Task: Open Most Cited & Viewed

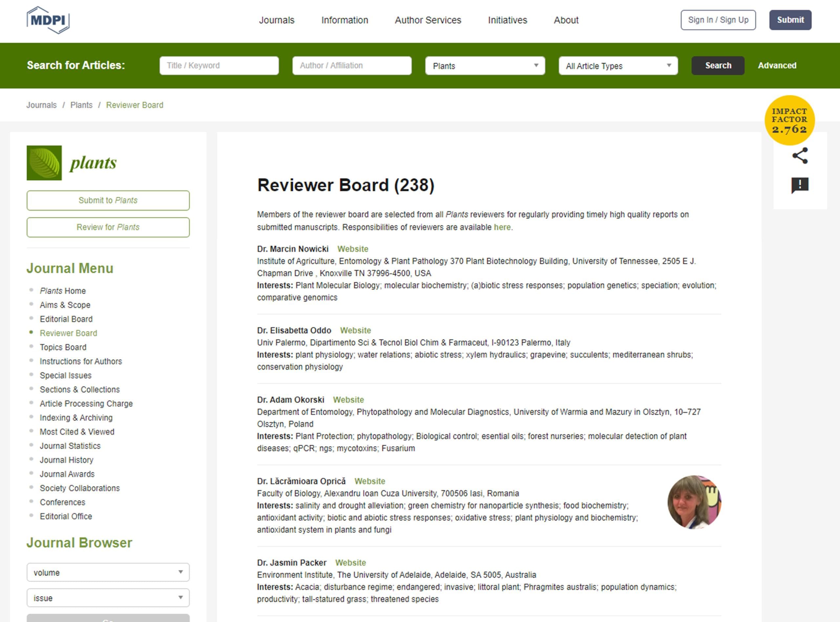Action: pos(77,432)
